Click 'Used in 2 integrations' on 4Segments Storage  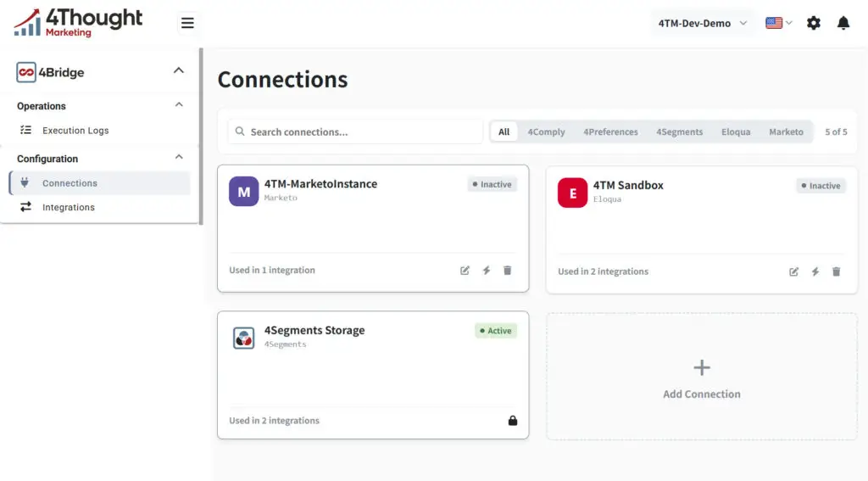point(274,421)
